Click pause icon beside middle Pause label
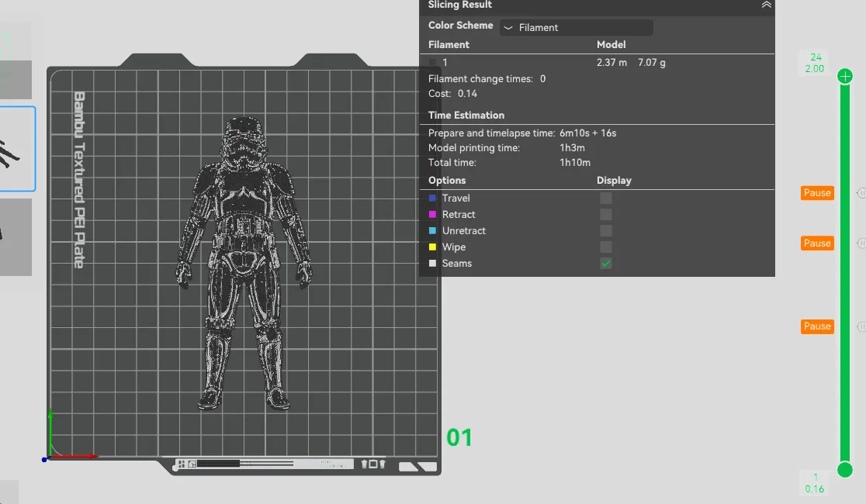 pyautogui.click(x=861, y=243)
